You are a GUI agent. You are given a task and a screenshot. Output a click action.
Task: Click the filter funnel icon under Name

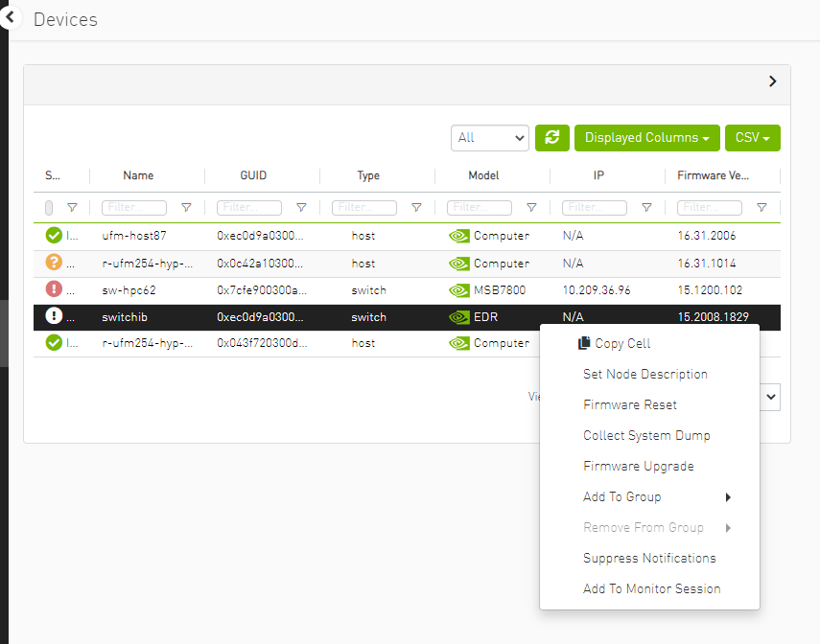(x=186, y=208)
